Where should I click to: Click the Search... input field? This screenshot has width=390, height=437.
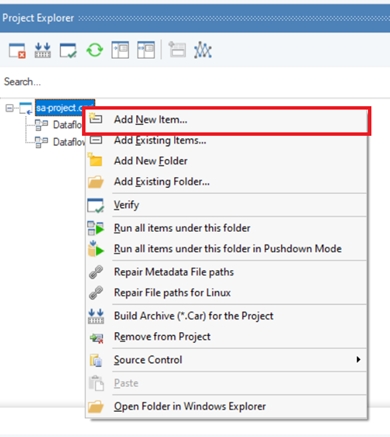[x=195, y=82]
